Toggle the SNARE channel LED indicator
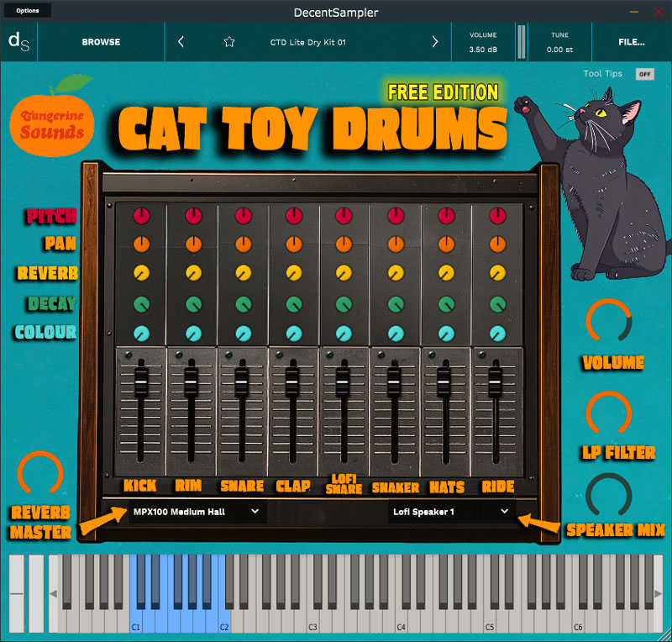Viewport: 672px width, 642px height. coord(228,355)
